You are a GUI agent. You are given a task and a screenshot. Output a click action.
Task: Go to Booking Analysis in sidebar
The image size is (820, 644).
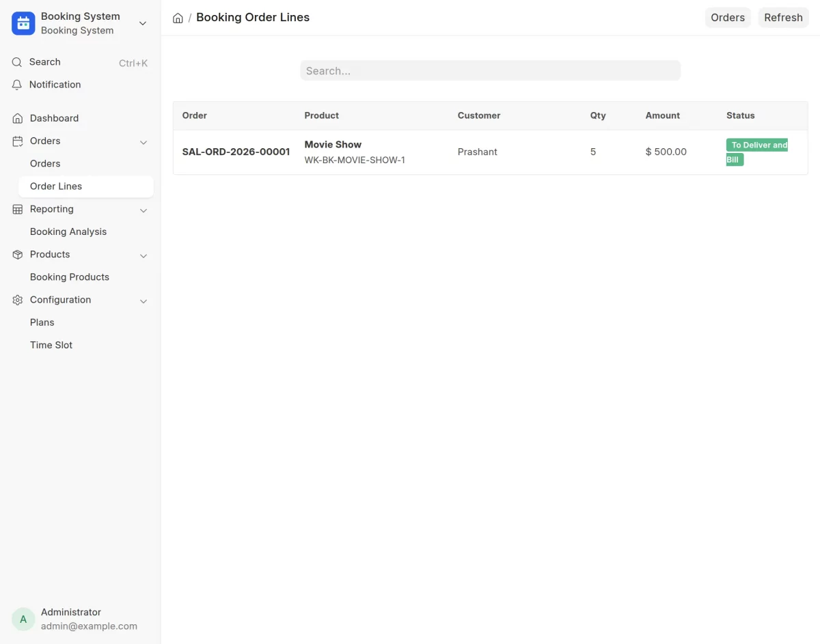(x=68, y=232)
